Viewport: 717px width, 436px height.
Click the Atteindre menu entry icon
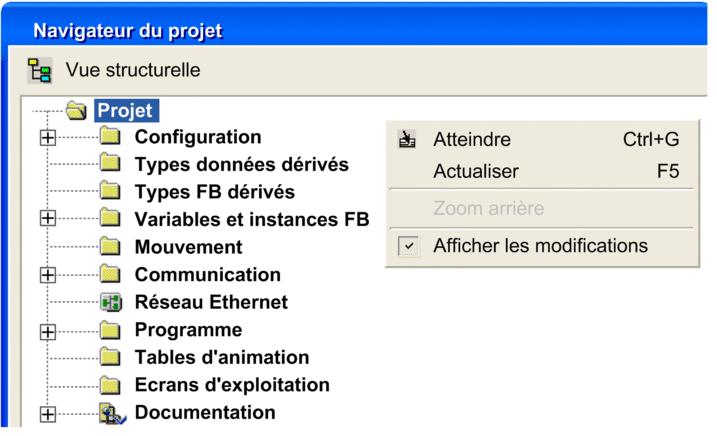(x=407, y=140)
